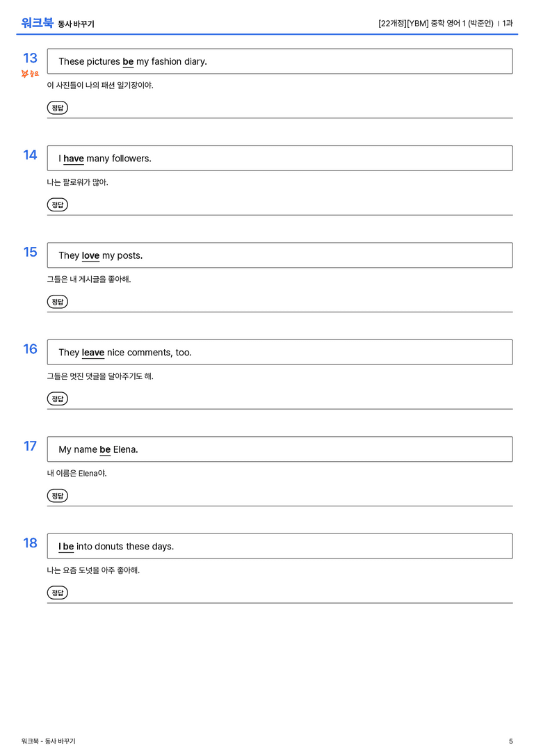Click the 'They leave nice comments, too' box
534x756 pixels.
[280, 352]
